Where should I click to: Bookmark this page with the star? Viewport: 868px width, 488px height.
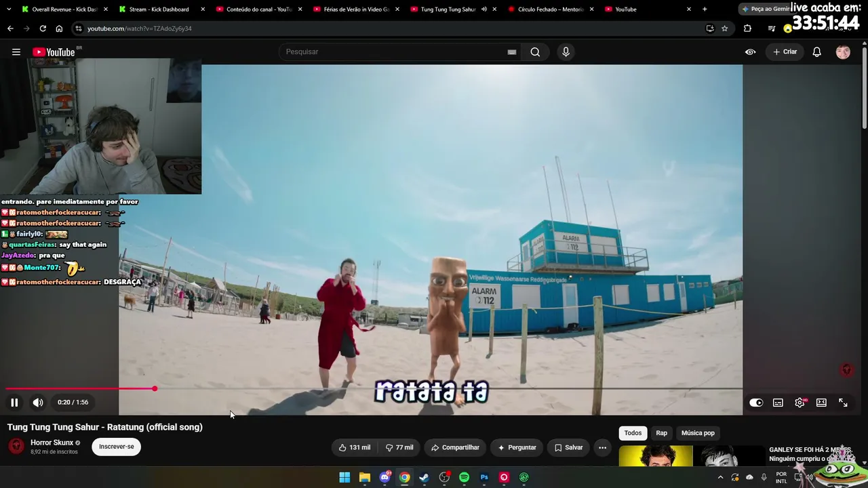(725, 28)
